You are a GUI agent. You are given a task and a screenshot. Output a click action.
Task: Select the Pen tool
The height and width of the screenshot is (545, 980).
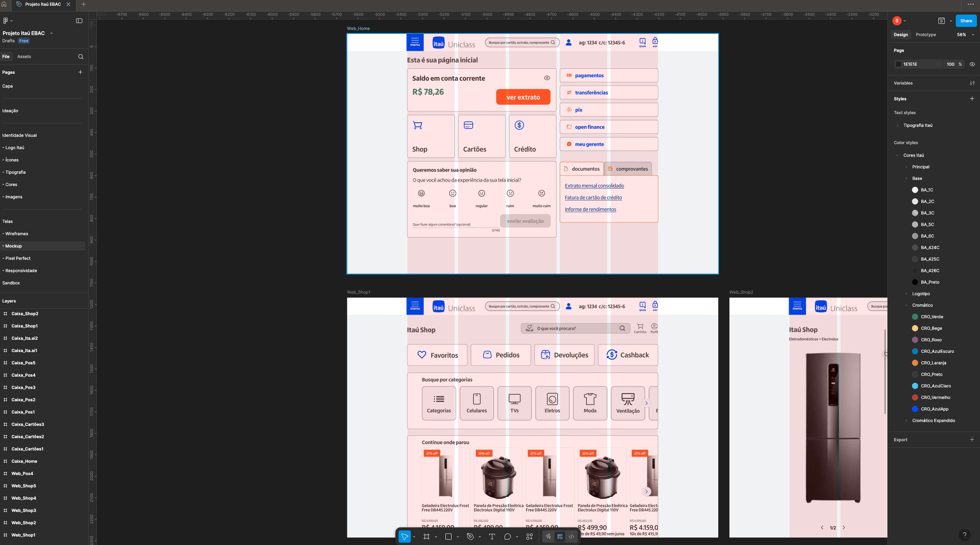pos(470,537)
